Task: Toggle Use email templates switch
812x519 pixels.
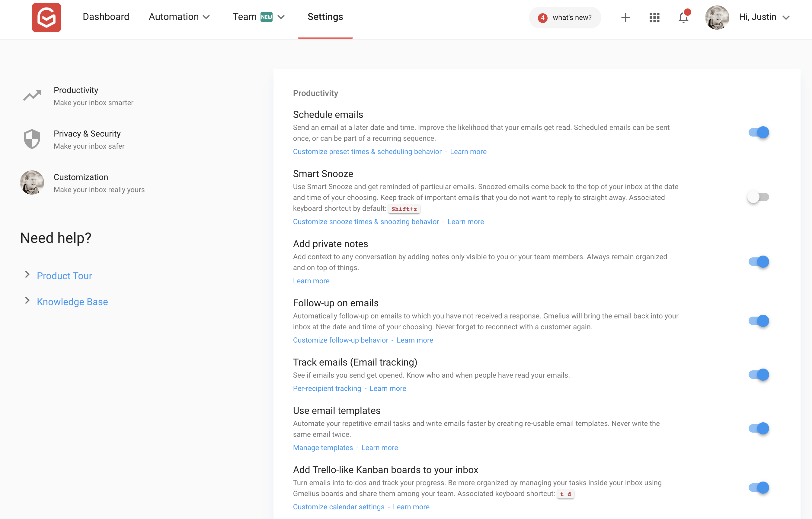Action: 759,429
